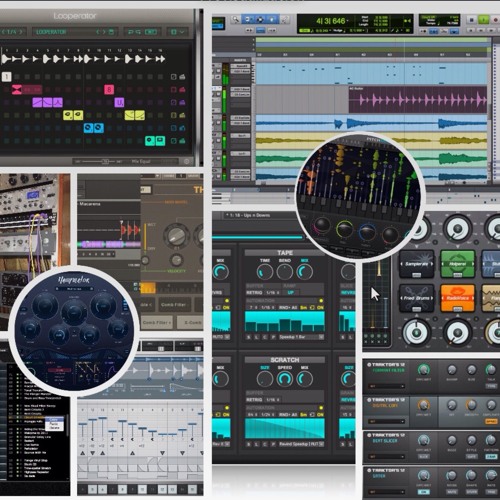The image size is (500, 500).
Task: Click the TAPE automation bar graph
Action: pyautogui.click(x=285, y=322)
